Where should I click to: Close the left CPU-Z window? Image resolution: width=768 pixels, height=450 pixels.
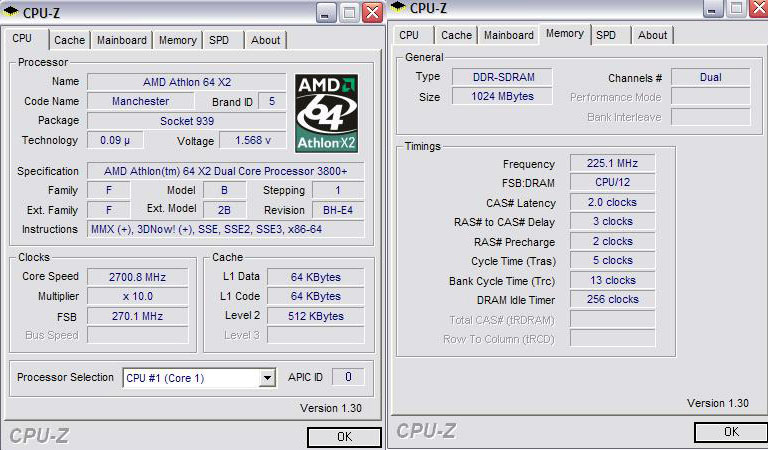372,13
